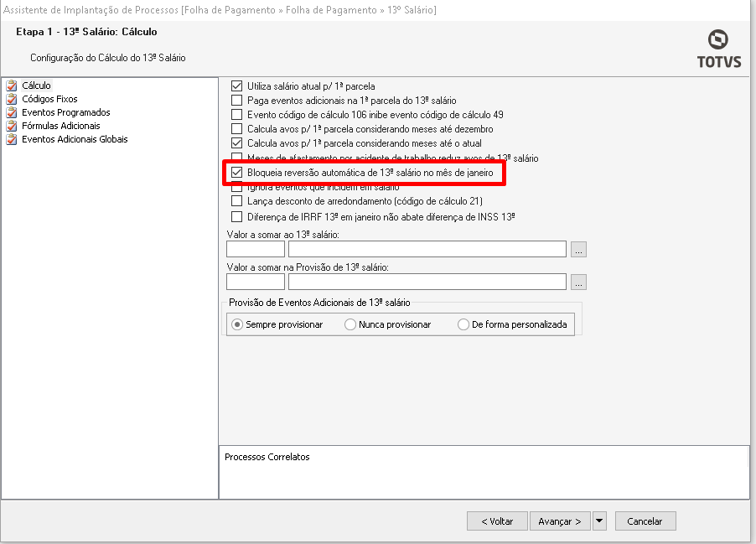Select Cálculo in the left tree
756x544 pixels.
[36, 85]
